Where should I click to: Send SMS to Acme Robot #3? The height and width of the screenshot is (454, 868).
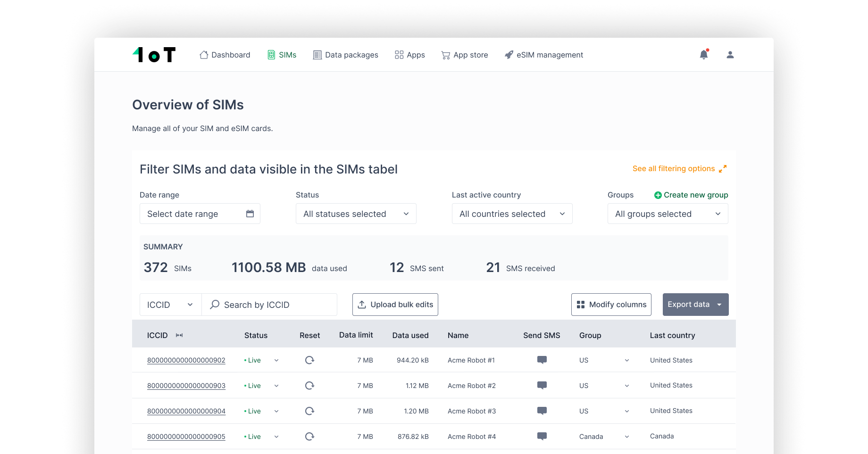542,411
